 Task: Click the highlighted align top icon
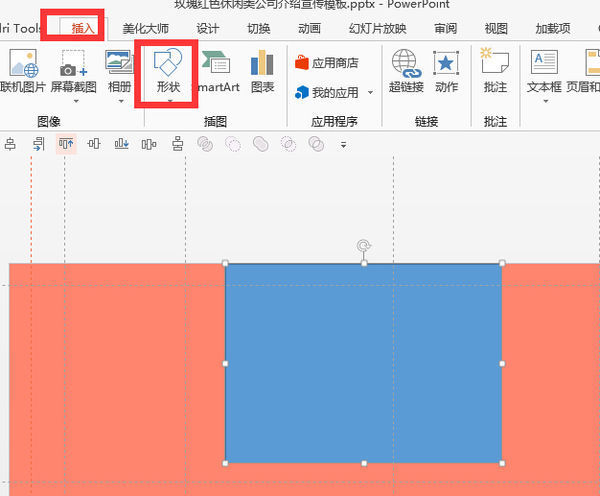pos(66,144)
